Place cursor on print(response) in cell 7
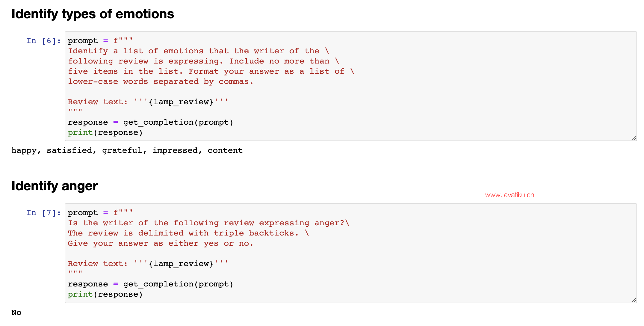 coord(105,294)
